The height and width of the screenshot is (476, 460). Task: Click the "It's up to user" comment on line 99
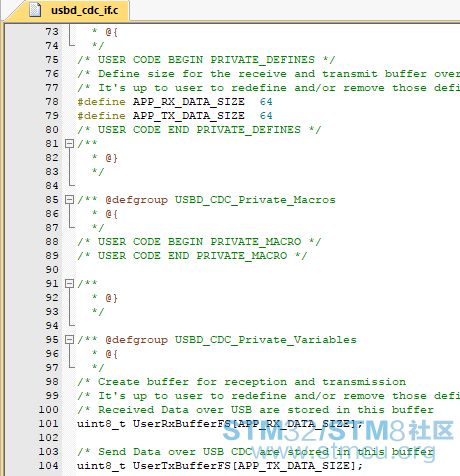269,396
